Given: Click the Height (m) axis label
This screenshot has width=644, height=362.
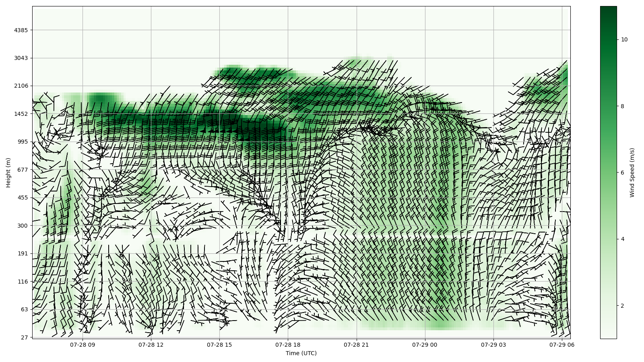Looking at the screenshot, I should [x=8, y=173].
